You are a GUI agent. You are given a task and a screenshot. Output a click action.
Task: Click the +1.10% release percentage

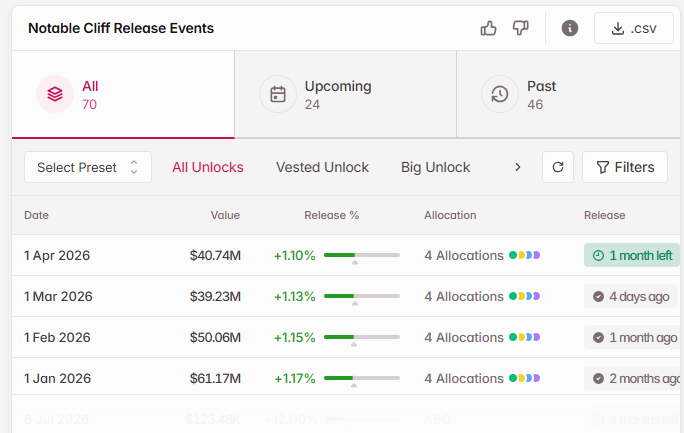tap(294, 255)
